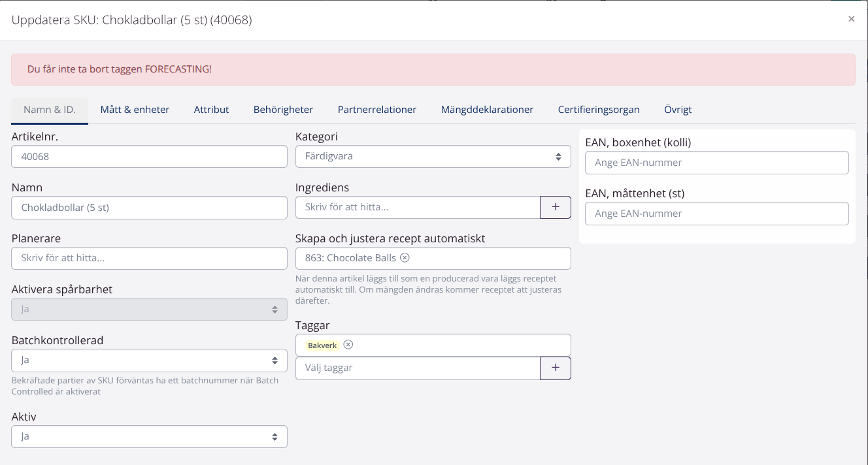Go to the Behörigheter tab

(283, 110)
